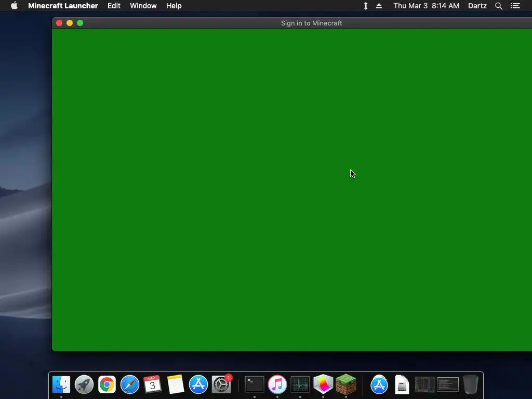Launch Launchpad rocket icon in dock

click(x=84, y=384)
